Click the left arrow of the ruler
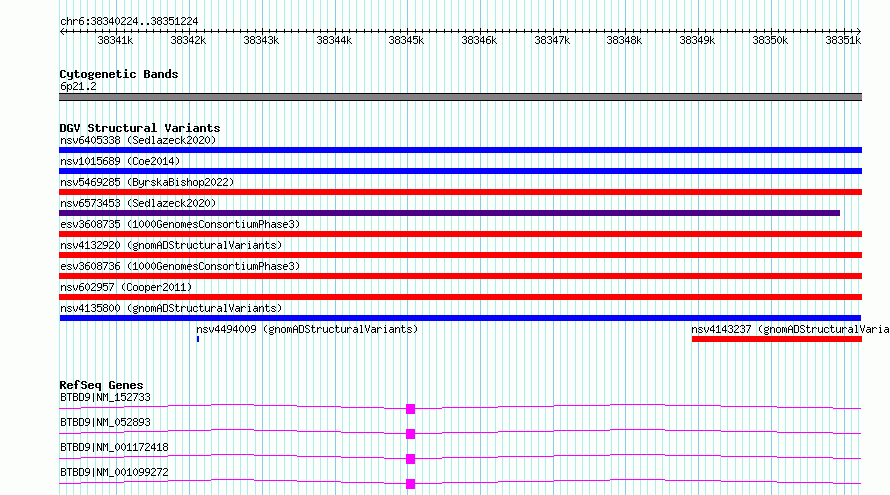The width and height of the screenshot is (890, 495). 62,31
